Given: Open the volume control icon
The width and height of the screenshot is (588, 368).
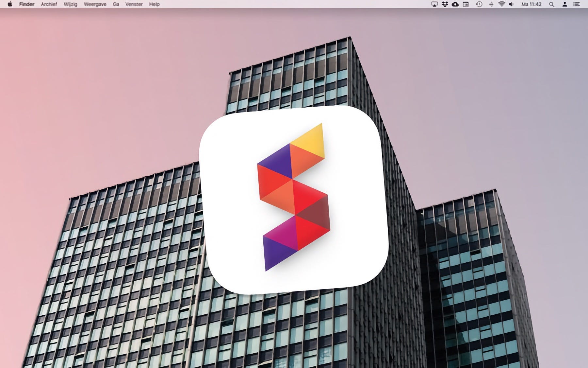Looking at the screenshot, I should pyautogui.click(x=512, y=4).
